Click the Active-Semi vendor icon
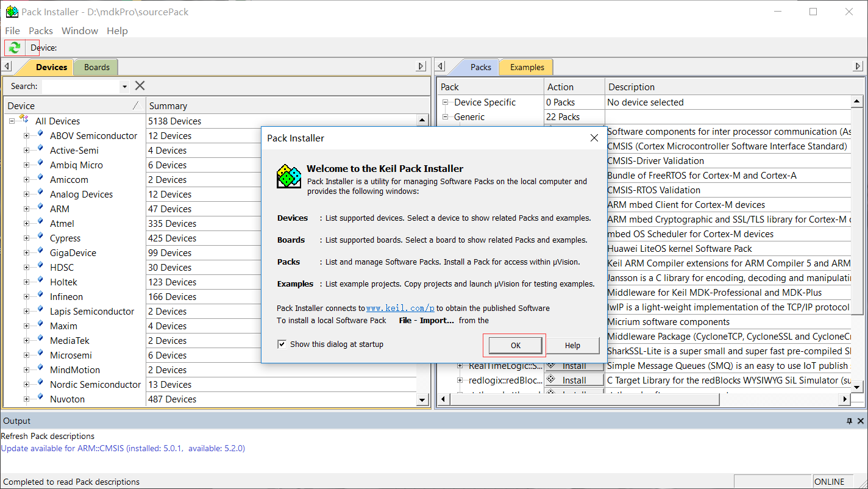 (x=40, y=149)
